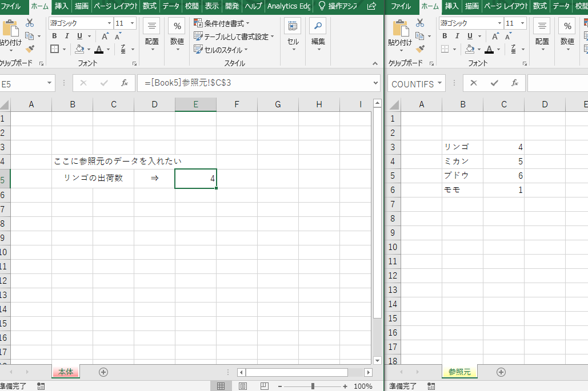Select cell E5 containing 4

tap(196, 179)
